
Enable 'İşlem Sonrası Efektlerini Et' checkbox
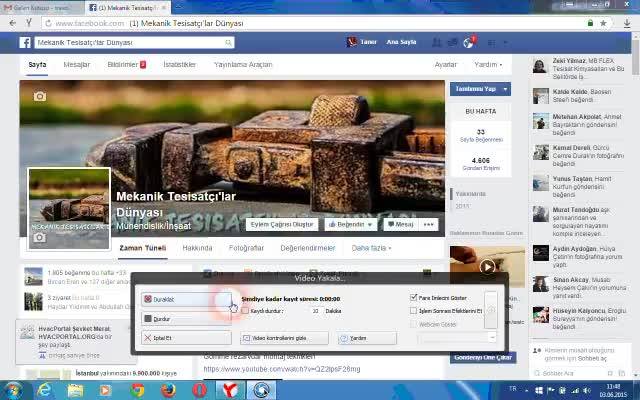(413, 311)
